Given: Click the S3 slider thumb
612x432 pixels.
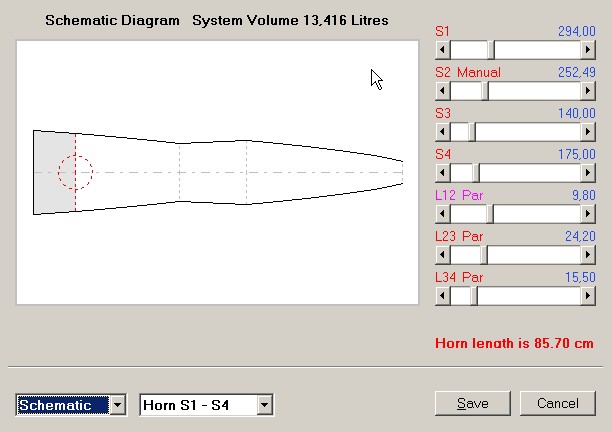Looking at the screenshot, I should point(472,132).
